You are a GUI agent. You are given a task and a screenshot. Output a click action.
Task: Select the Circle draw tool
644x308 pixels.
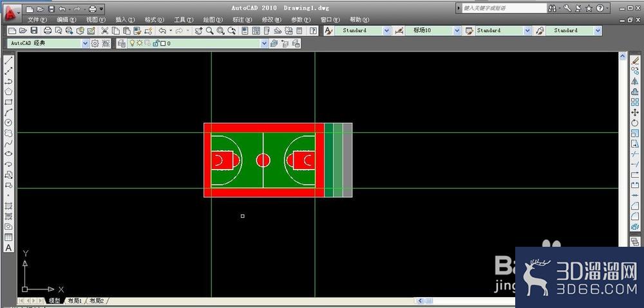coord(8,122)
